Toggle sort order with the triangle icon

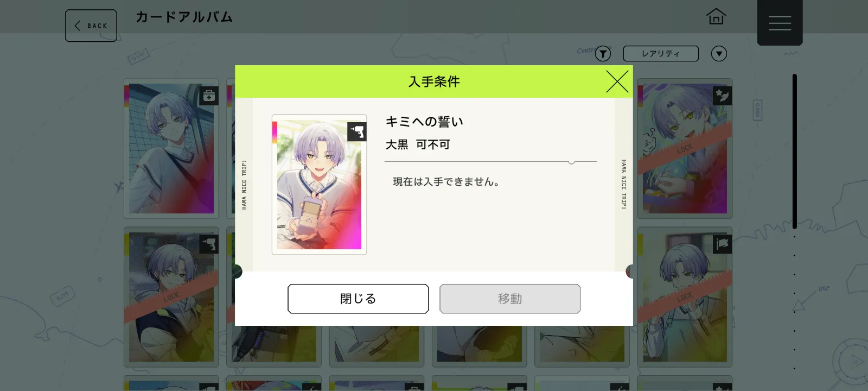point(719,54)
